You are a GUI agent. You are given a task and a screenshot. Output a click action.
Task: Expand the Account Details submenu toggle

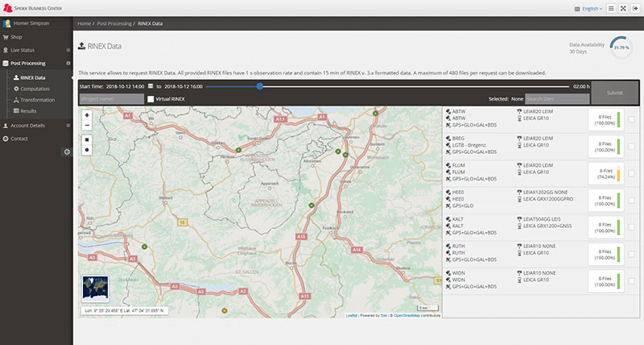(68, 126)
